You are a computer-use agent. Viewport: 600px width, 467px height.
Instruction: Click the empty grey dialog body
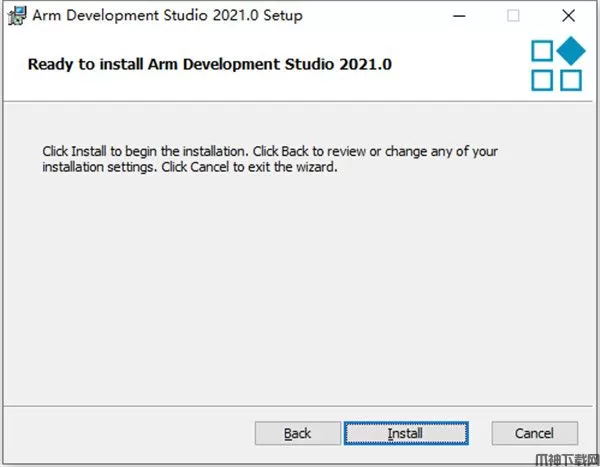pyautogui.click(x=300, y=290)
